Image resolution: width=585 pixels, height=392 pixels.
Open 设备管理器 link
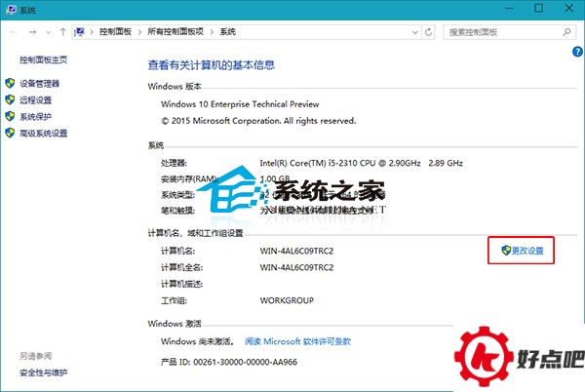[x=40, y=84]
